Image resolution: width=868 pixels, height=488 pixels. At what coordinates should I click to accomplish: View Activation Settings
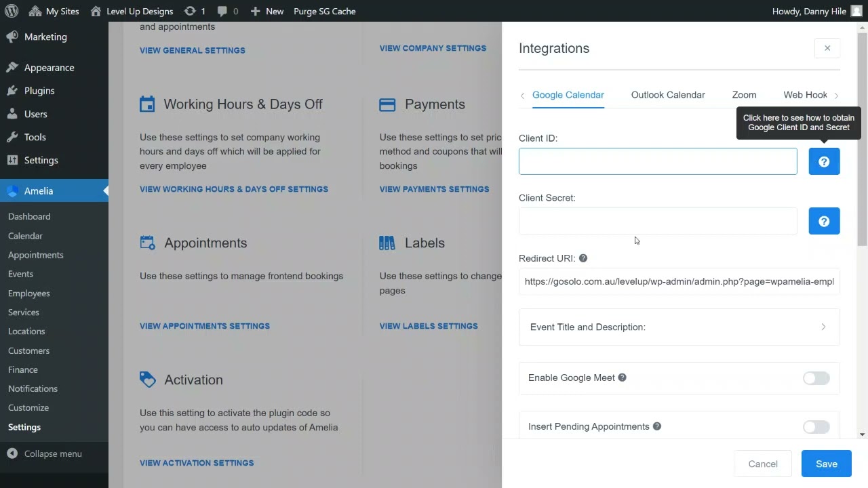coord(197,463)
